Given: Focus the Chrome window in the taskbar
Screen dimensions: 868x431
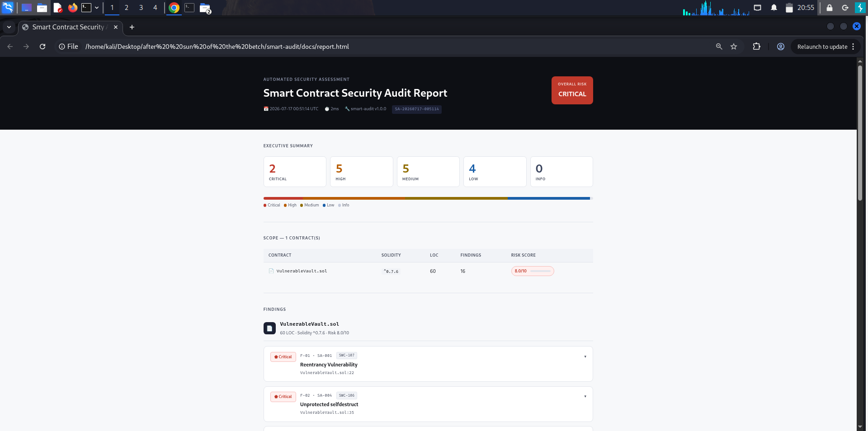Looking at the screenshot, I should pos(174,8).
